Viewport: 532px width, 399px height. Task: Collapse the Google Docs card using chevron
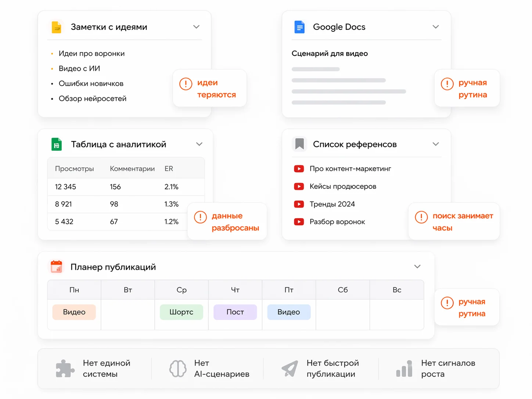point(436,27)
